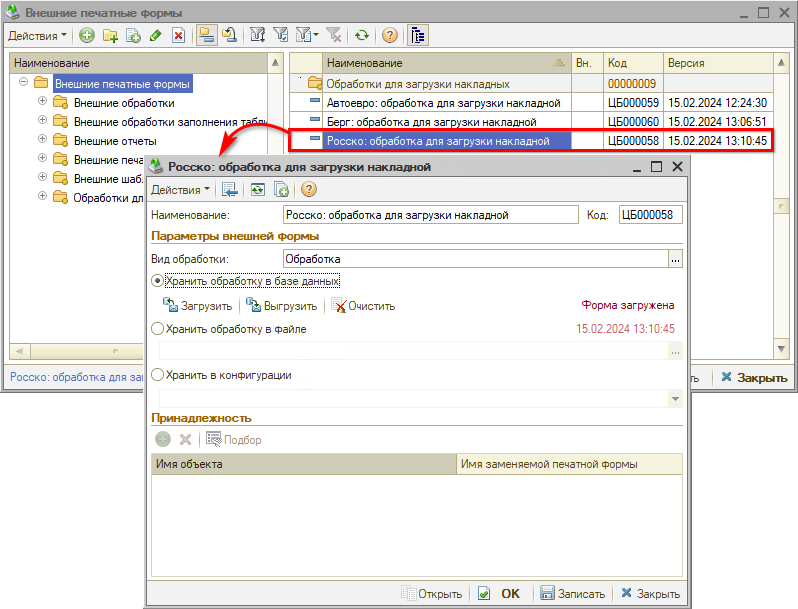The width and height of the screenshot is (798, 609).
Task: Click green plus Add item icon
Action: [87, 36]
